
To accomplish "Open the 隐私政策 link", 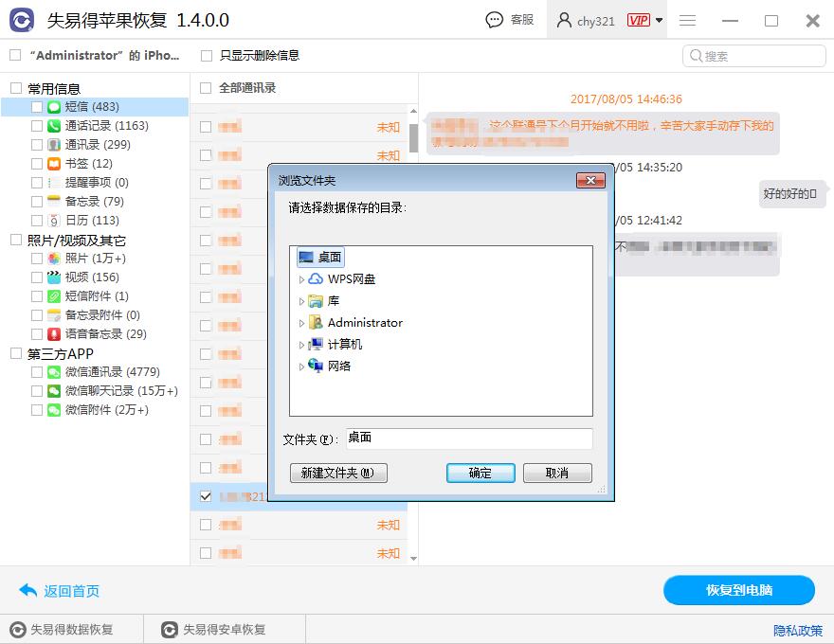I will (x=797, y=630).
